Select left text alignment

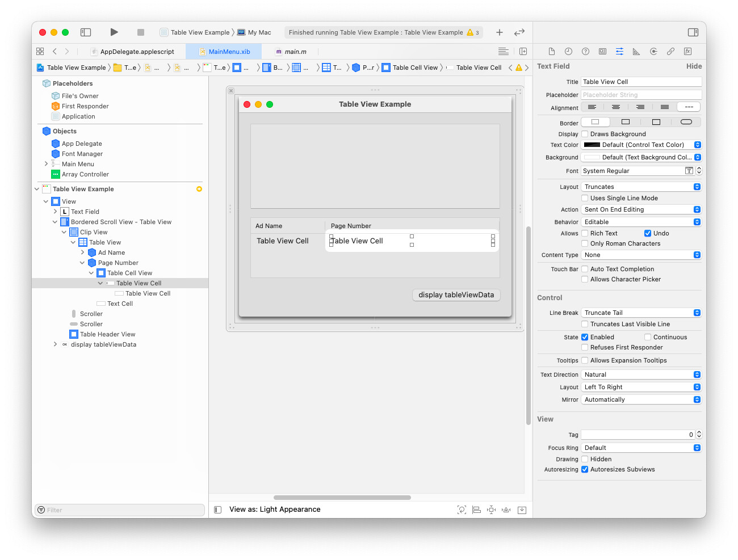pos(592,107)
